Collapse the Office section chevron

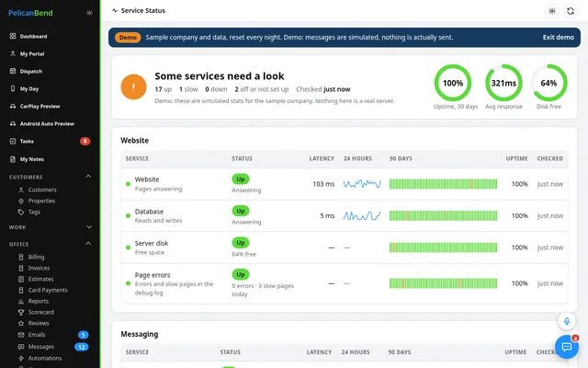88,243
